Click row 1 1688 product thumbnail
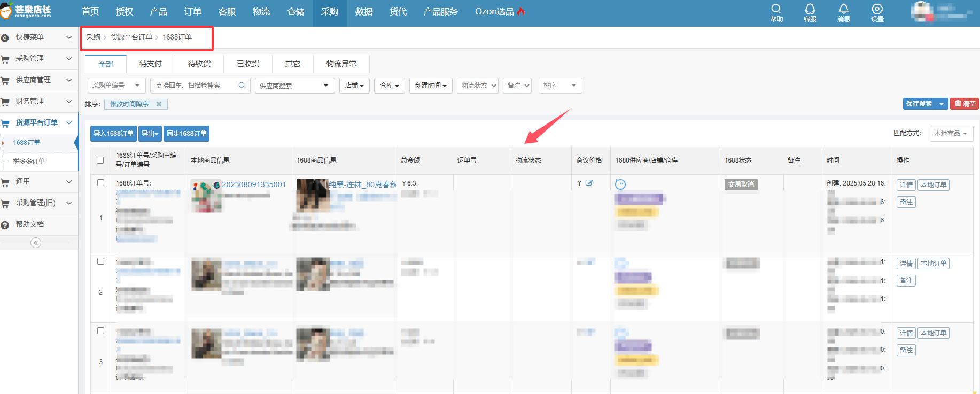This screenshot has width=980, height=394. coord(312,196)
